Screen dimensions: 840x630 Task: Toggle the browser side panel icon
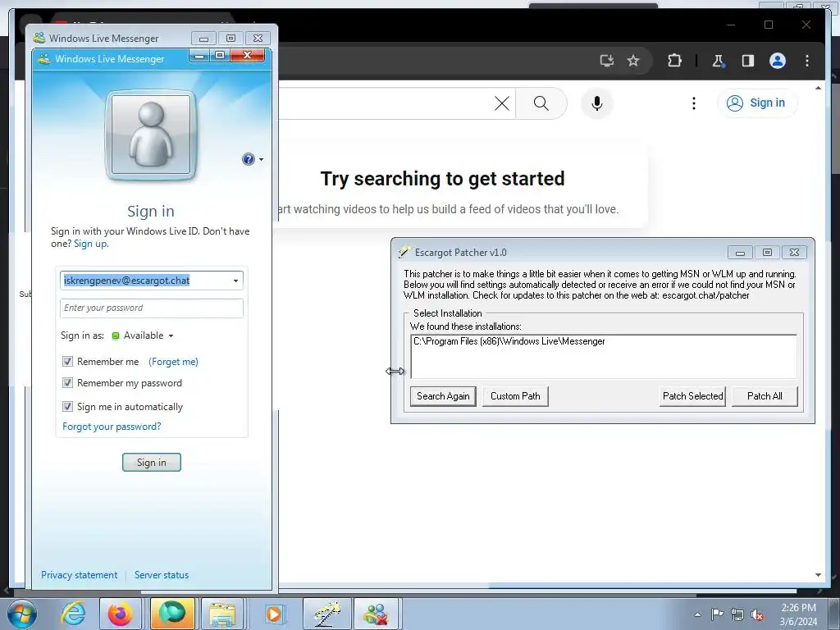[x=748, y=61]
